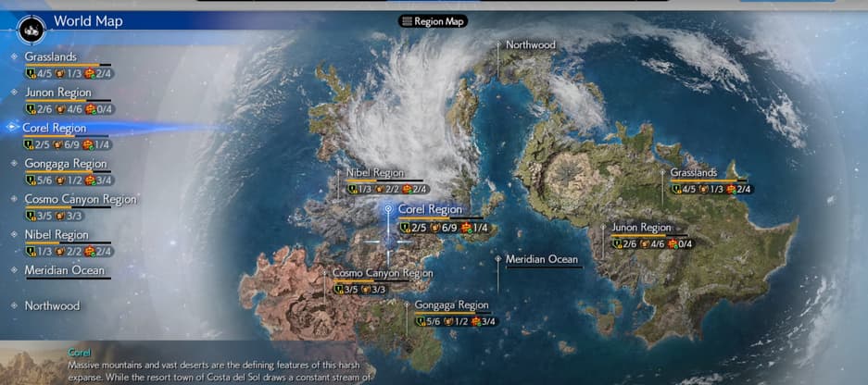The width and height of the screenshot is (868, 385).
Task: Click the green 1/3 icon in sidebar Nibel stats
Action: tap(31, 252)
